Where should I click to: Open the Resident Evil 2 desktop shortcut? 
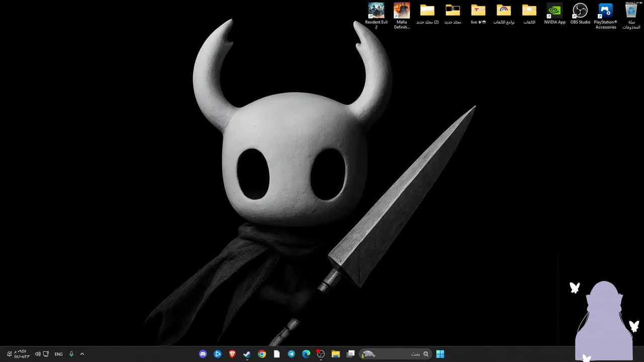(376, 16)
